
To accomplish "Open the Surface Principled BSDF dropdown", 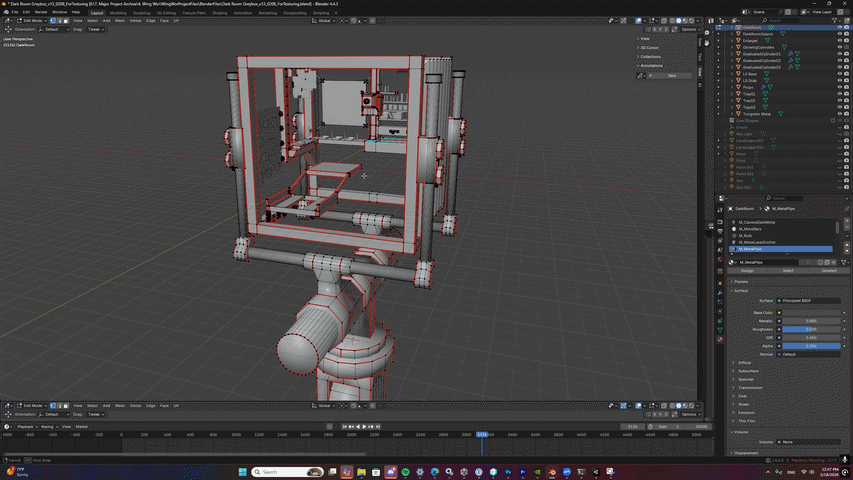I will (809, 300).
